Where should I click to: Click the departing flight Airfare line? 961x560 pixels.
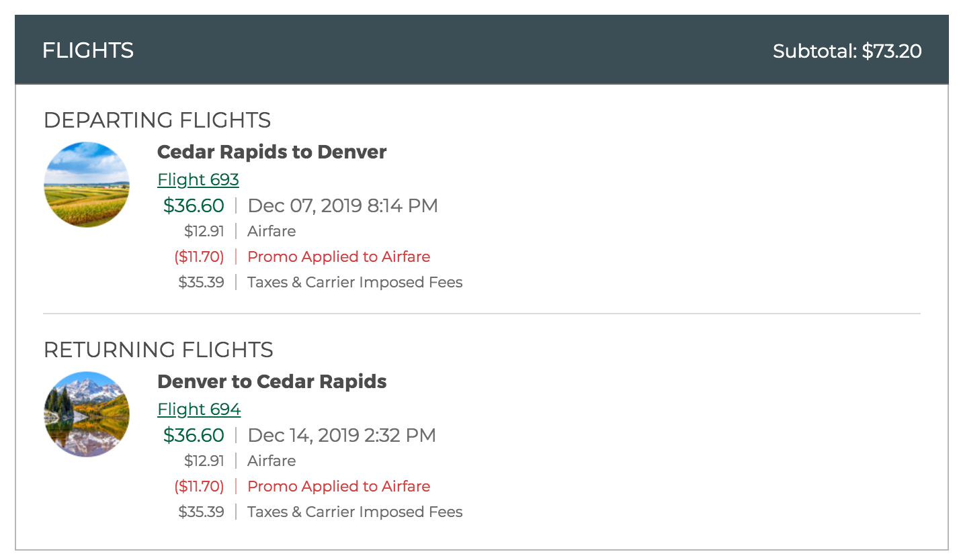[271, 231]
